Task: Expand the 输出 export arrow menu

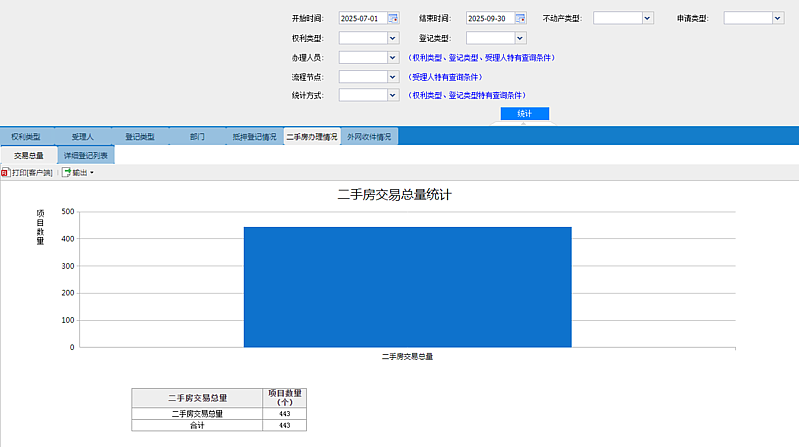Action: tap(92, 173)
